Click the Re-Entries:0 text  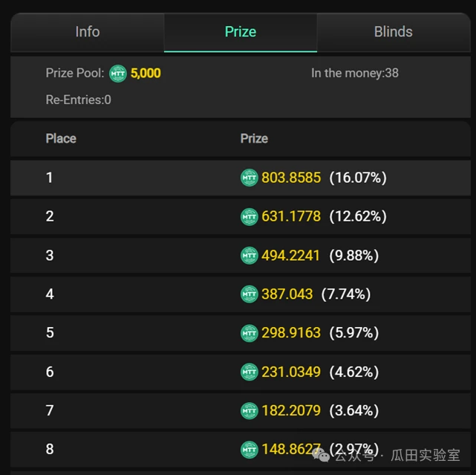pyautogui.click(x=79, y=100)
